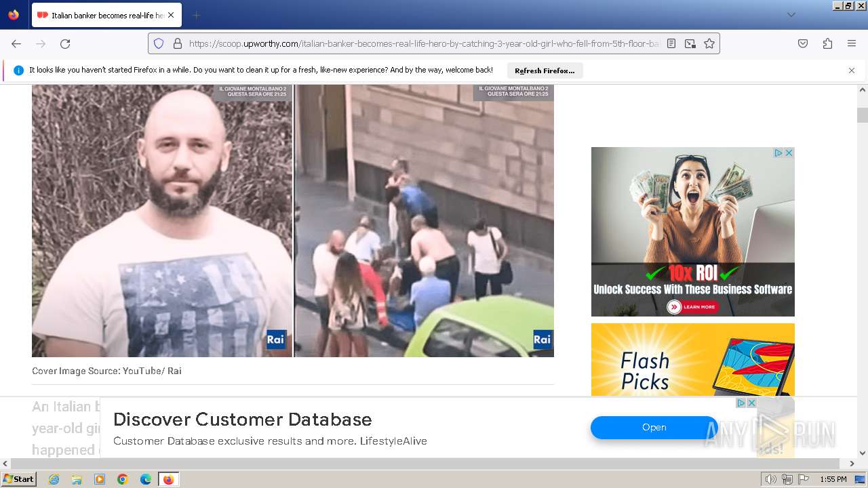
Task: Open AdChoices icon on bottom banner
Action: [x=741, y=403]
